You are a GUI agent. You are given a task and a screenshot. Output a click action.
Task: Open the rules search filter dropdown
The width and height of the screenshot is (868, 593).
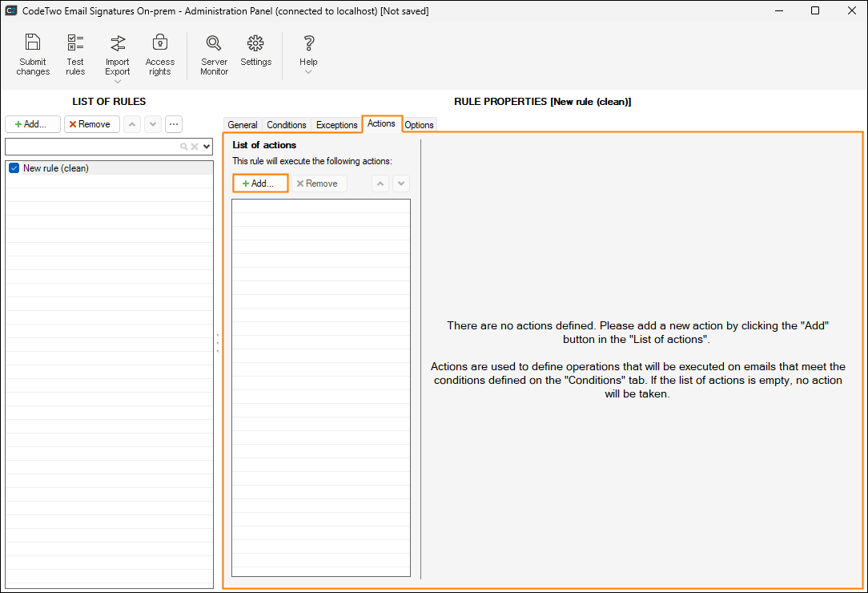point(207,147)
